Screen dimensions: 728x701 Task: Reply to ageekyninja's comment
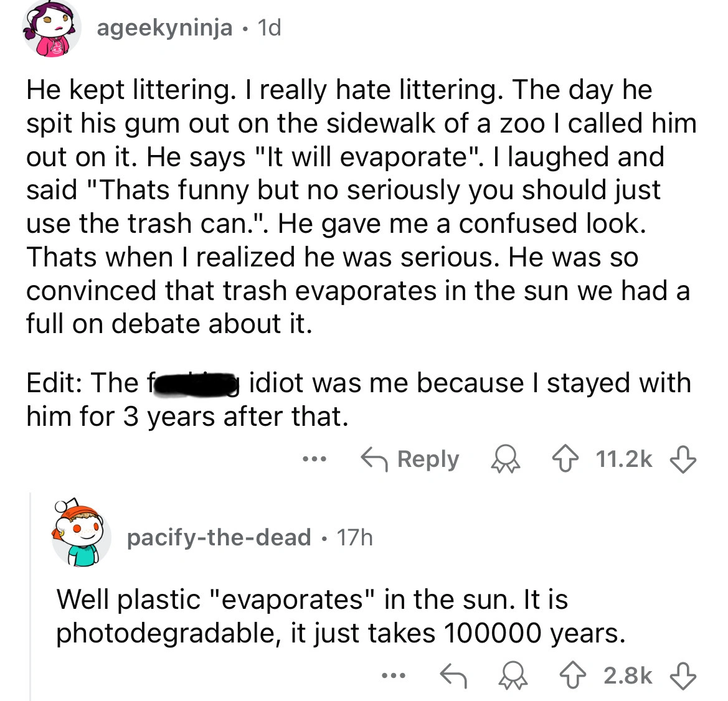pos(411,459)
